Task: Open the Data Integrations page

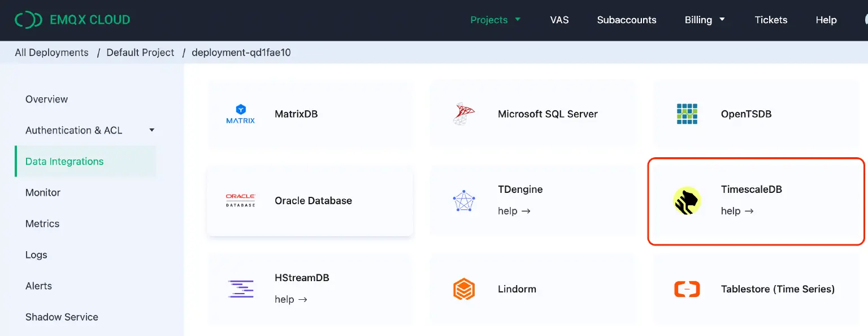Action: point(64,161)
